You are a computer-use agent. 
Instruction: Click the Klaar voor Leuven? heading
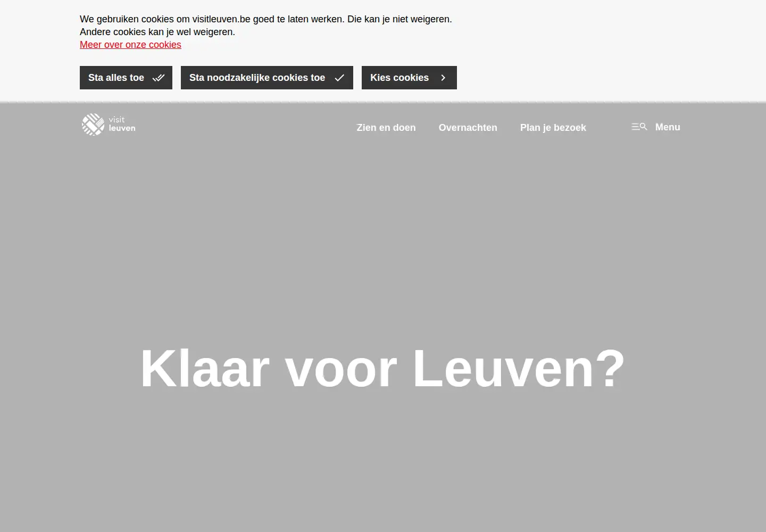[x=382, y=368]
